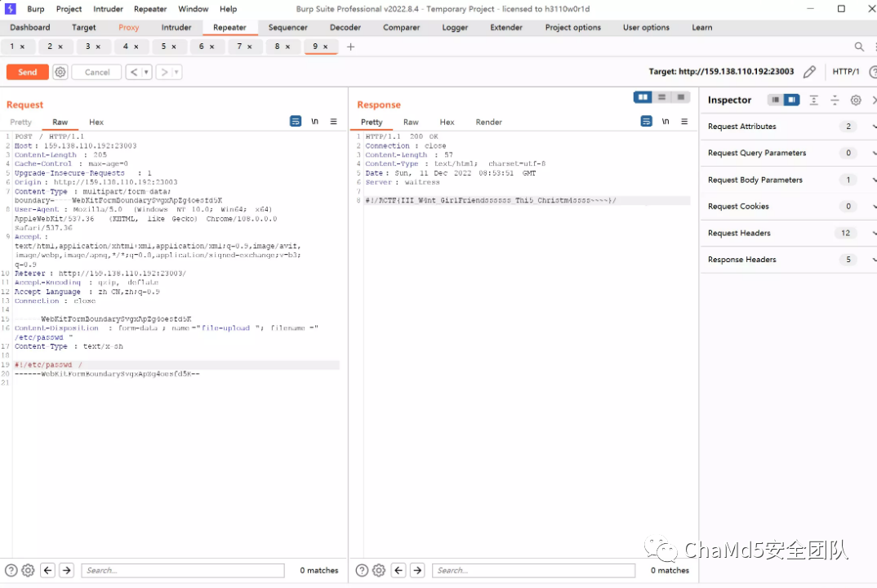Viewport: 877px width, 588px height.
Task: Close Repeater tab 9
Action: 326,47
